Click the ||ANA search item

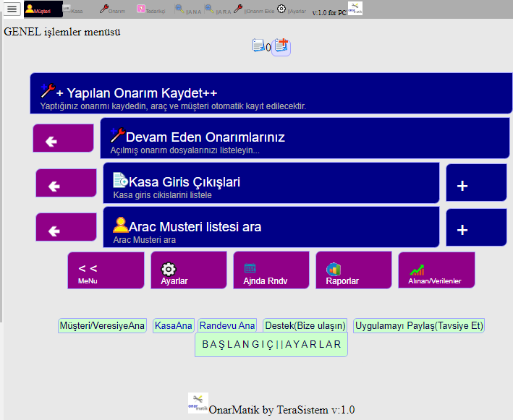tap(188, 9)
